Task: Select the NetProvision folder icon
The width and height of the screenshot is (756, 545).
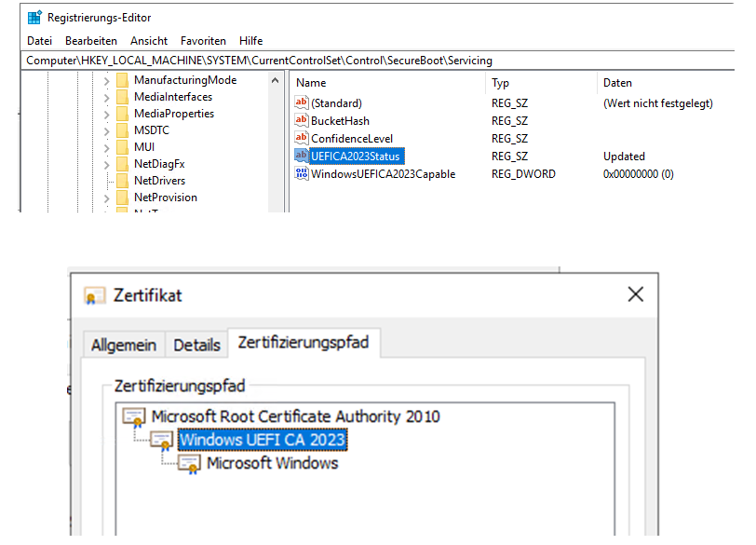Action: (x=123, y=198)
